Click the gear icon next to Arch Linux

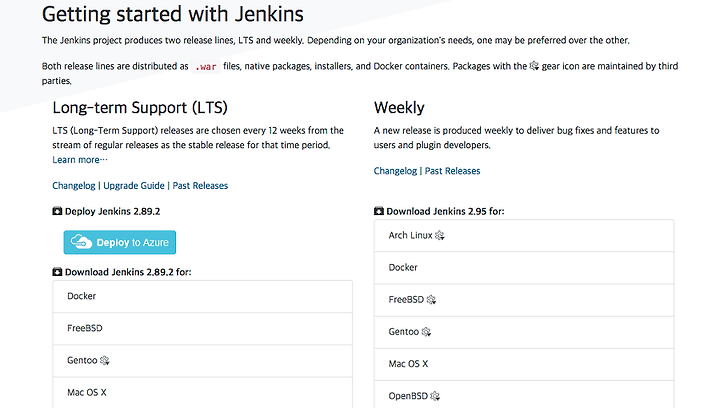[439, 236]
